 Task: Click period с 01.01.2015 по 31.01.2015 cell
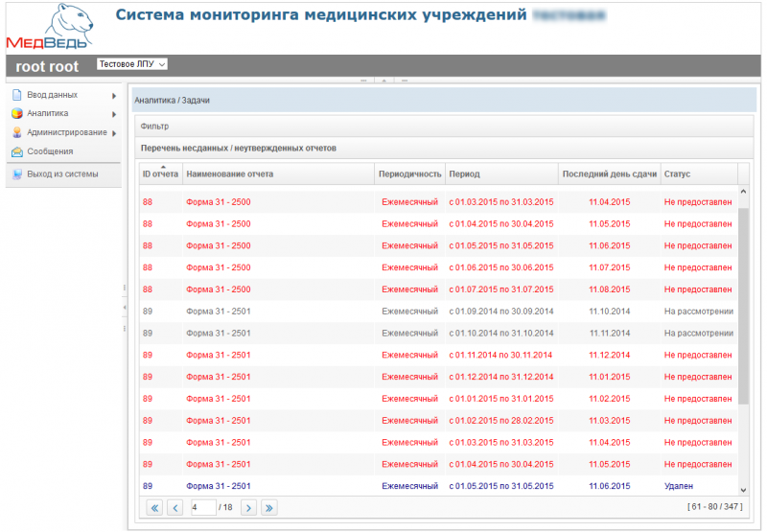(501, 399)
